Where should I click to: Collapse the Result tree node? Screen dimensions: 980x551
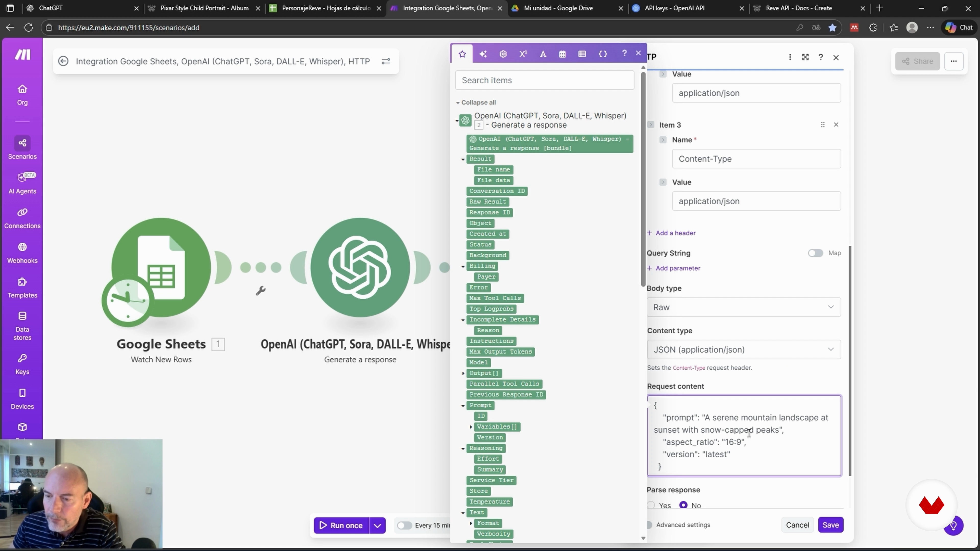(463, 159)
